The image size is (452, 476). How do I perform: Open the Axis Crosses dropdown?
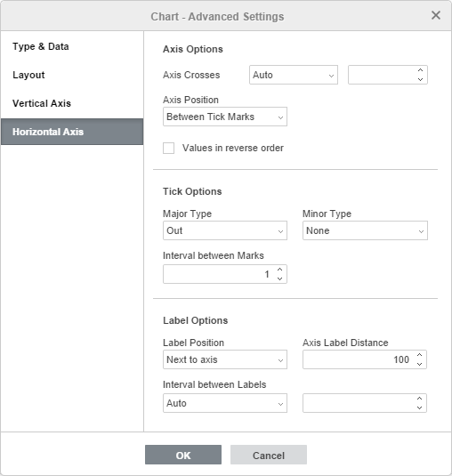(x=294, y=75)
